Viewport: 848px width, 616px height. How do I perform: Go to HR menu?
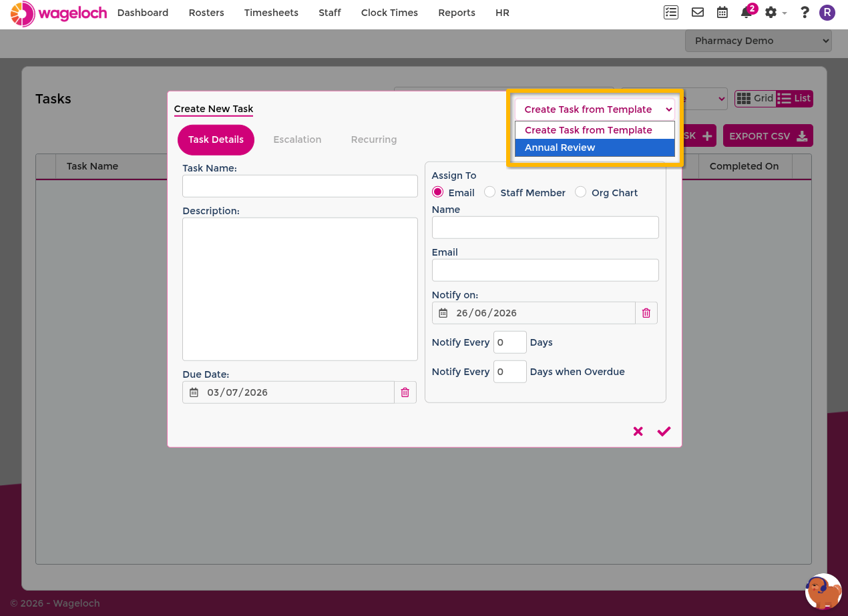(x=503, y=13)
